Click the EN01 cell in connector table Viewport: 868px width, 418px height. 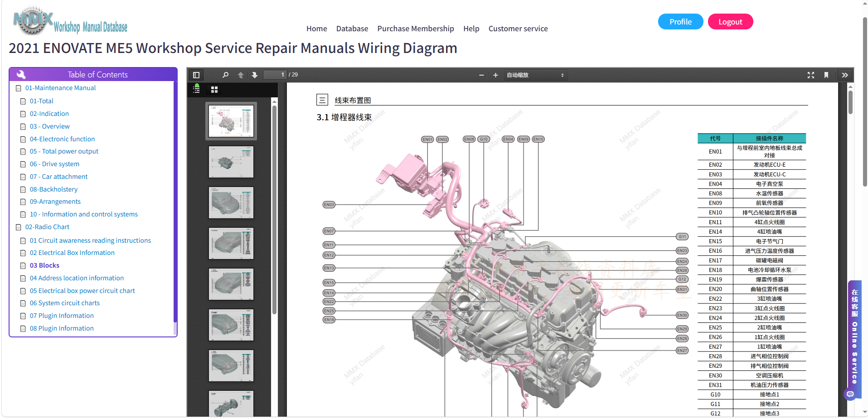[715, 152]
